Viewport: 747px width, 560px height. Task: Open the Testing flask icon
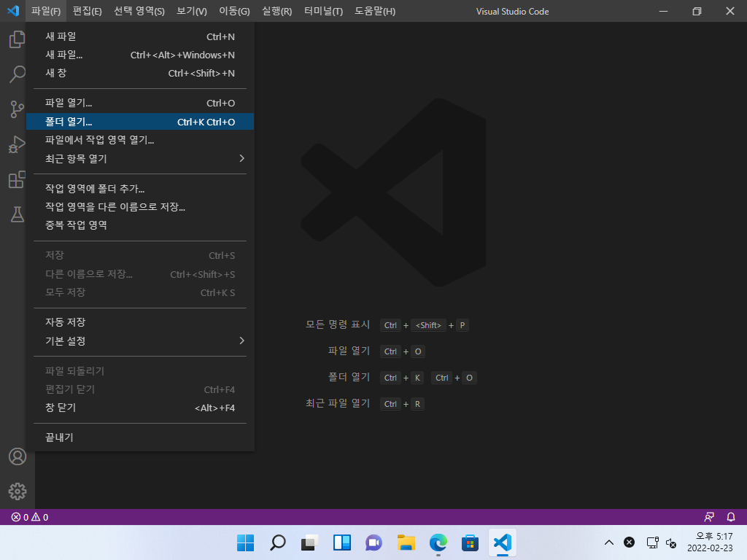(18, 214)
